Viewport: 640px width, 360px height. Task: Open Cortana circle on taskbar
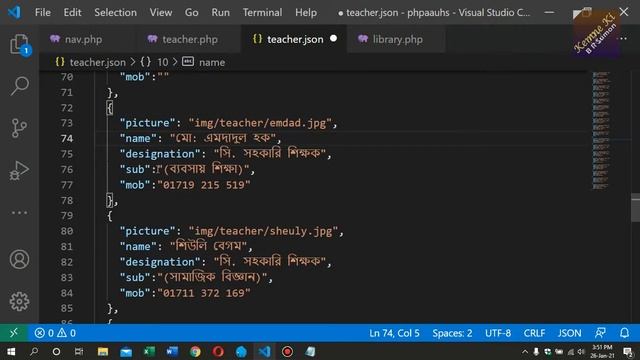56,351
